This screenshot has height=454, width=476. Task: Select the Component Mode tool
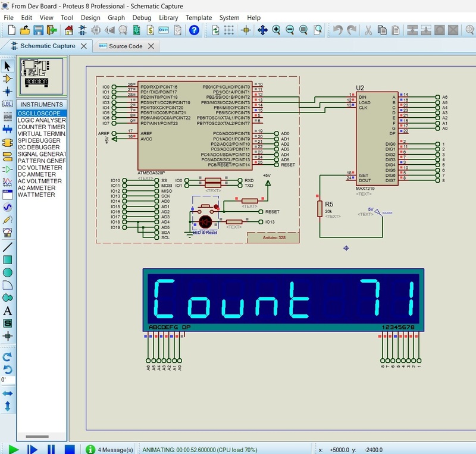click(x=8, y=79)
